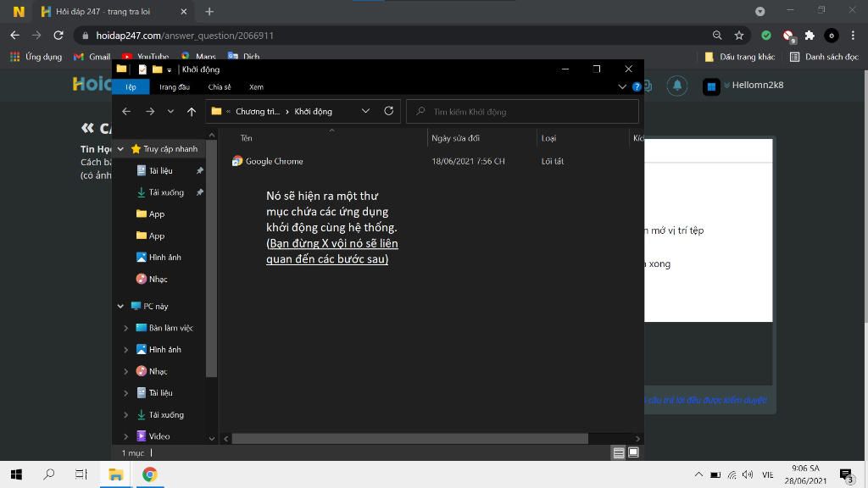Go up one folder level in Explorer
868x488 pixels.
coord(192,112)
